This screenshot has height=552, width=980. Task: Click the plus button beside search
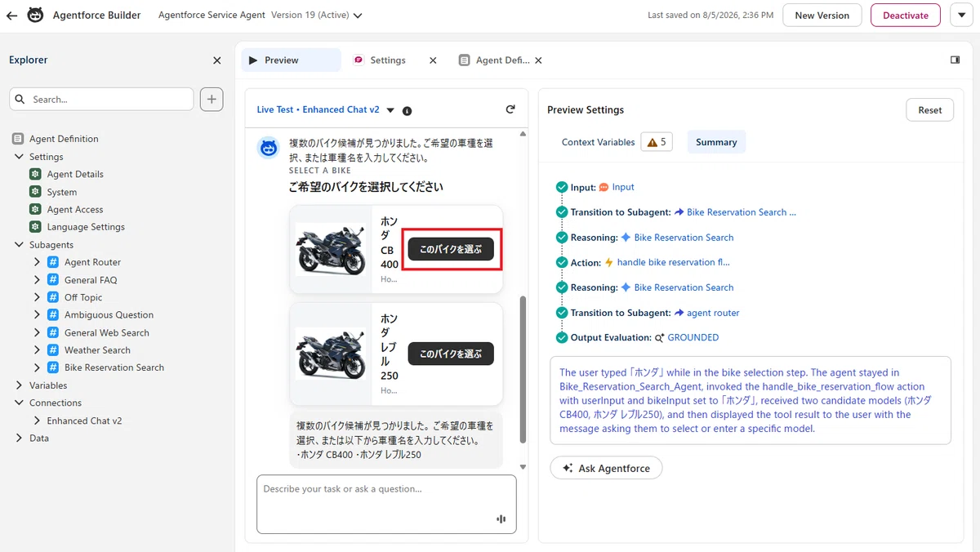point(212,99)
